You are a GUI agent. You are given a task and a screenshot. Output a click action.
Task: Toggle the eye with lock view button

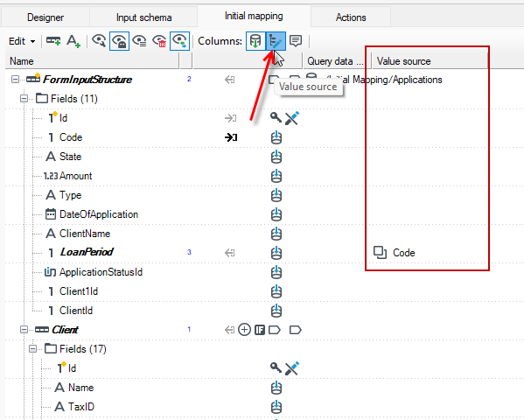[119, 41]
